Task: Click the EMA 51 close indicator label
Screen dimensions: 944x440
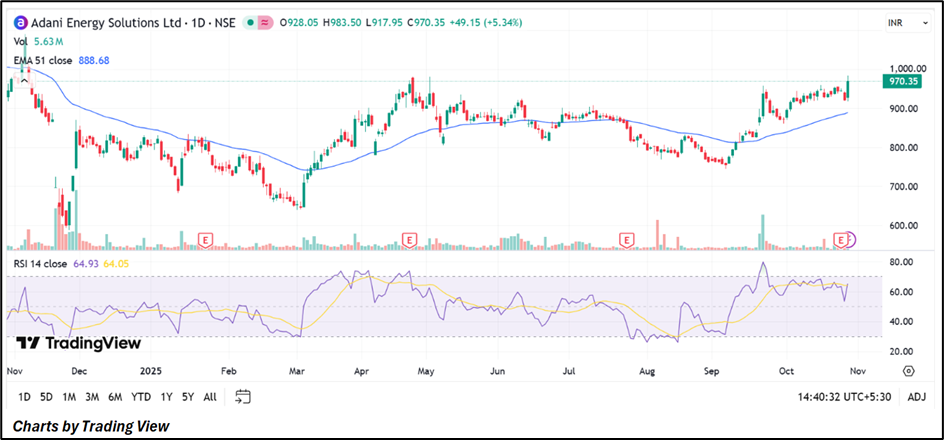Action: [x=42, y=61]
